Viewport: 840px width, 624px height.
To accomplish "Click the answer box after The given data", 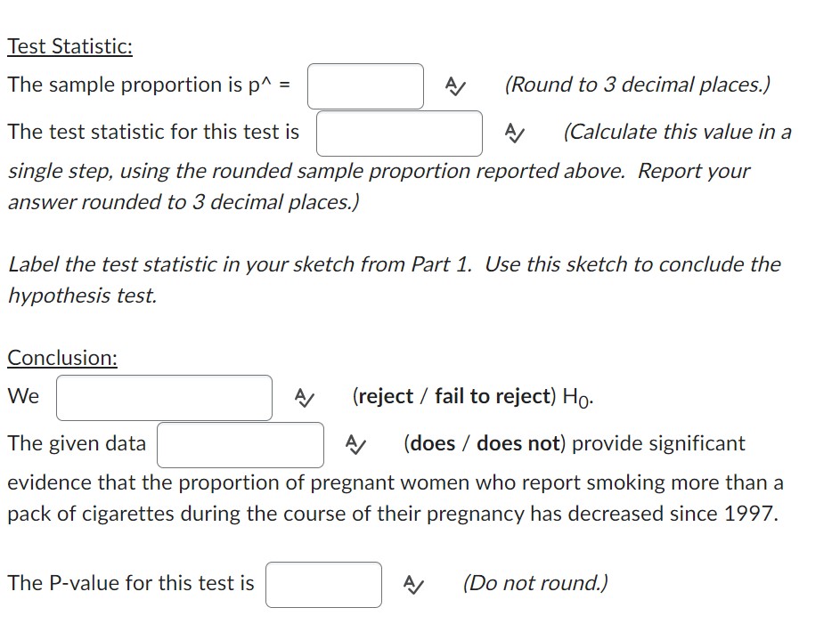I will click(x=240, y=444).
